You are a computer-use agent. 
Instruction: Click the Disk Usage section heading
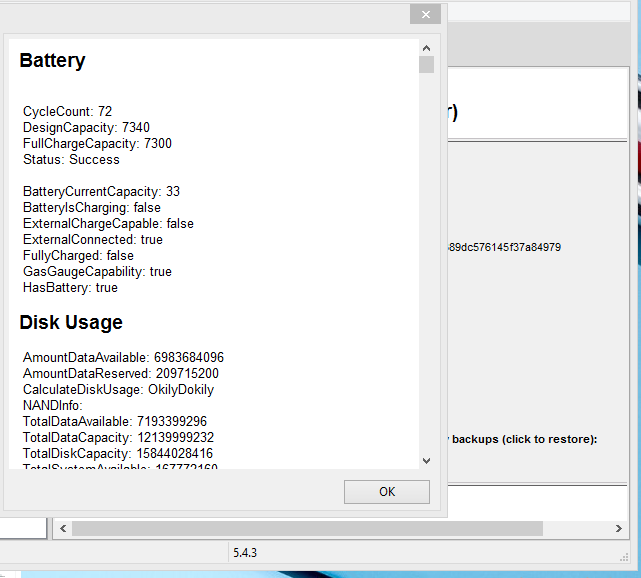point(71,323)
